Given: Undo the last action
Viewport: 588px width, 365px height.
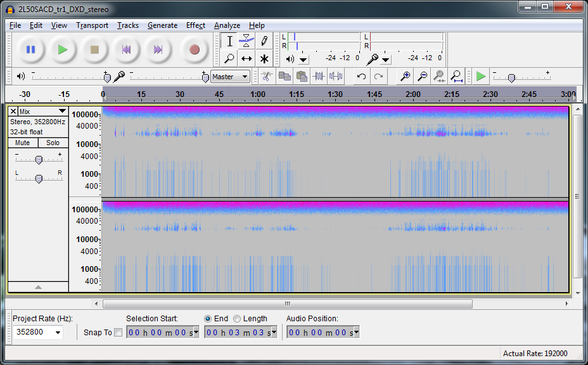Looking at the screenshot, I should 362,77.
